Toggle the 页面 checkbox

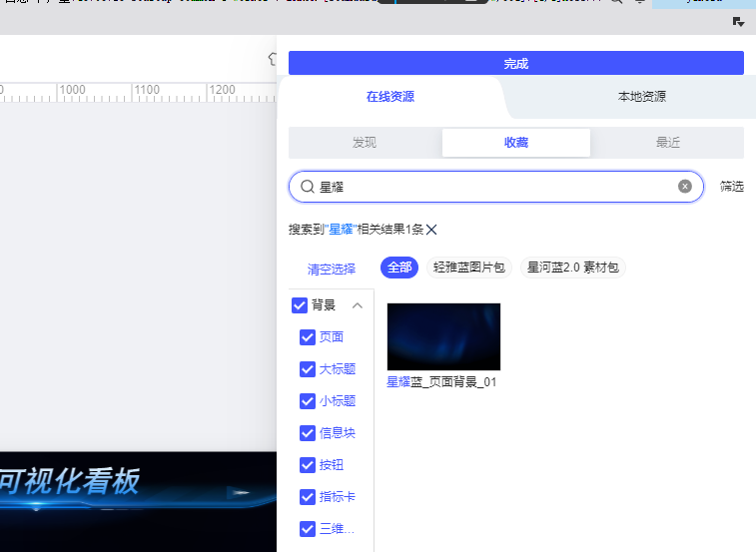pyautogui.click(x=308, y=337)
